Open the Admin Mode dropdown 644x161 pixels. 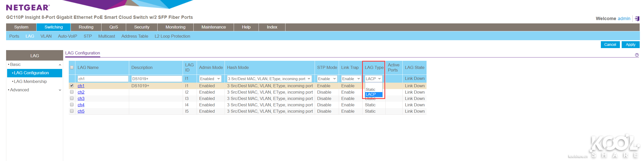[x=210, y=79]
